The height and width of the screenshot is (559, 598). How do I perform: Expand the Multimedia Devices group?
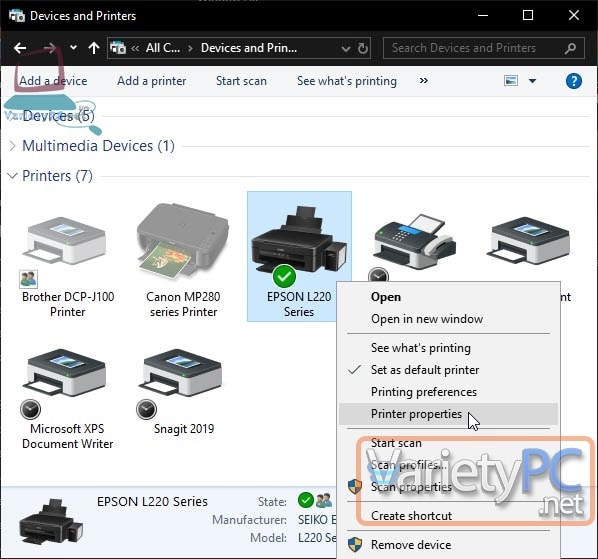click(x=13, y=146)
